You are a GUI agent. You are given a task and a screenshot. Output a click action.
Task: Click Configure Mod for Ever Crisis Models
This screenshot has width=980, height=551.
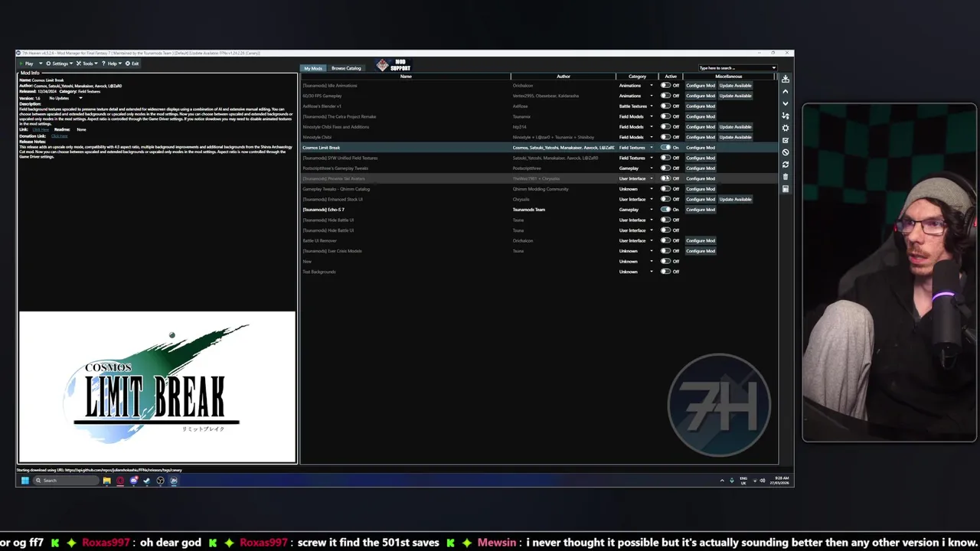[x=701, y=251]
